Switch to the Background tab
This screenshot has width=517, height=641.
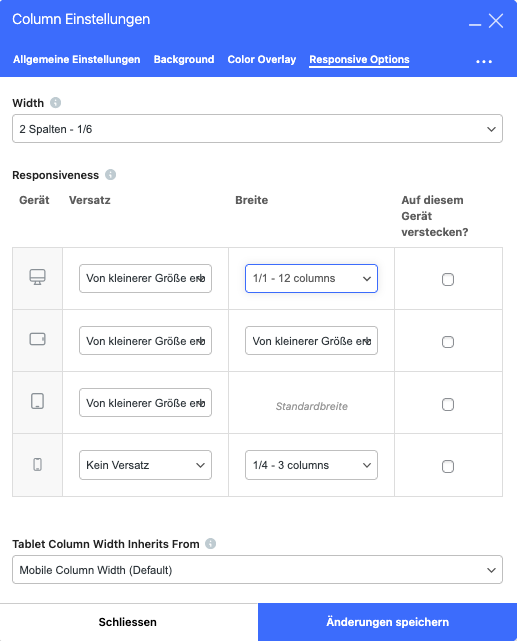(184, 59)
